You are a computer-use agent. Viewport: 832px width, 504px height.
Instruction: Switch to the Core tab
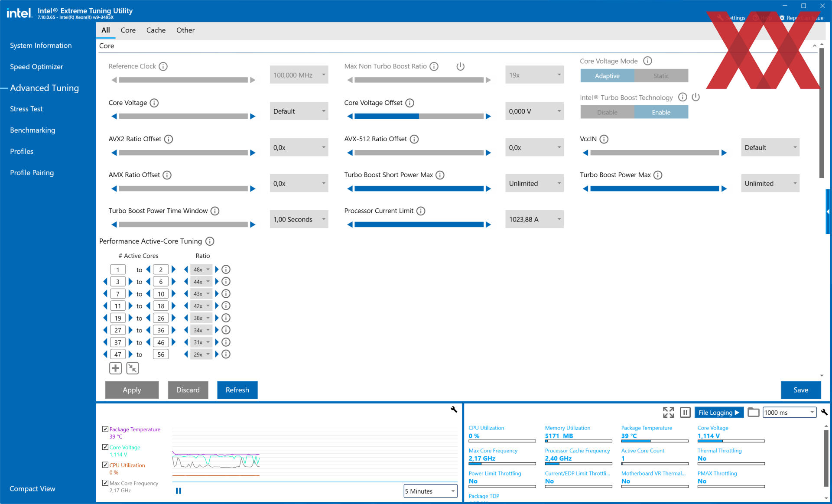click(x=128, y=30)
